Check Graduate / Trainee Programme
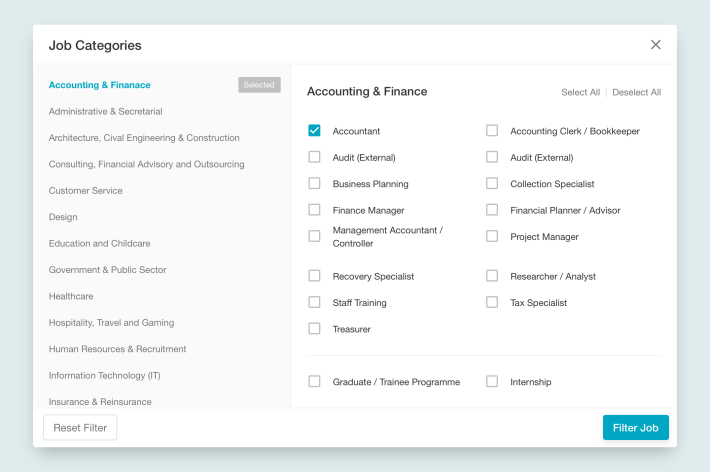710x472 pixels. pyautogui.click(x=314, y=382)
